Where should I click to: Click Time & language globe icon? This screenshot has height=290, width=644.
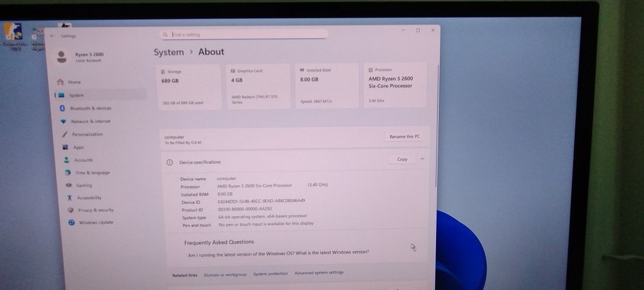[x=68, y=173]
